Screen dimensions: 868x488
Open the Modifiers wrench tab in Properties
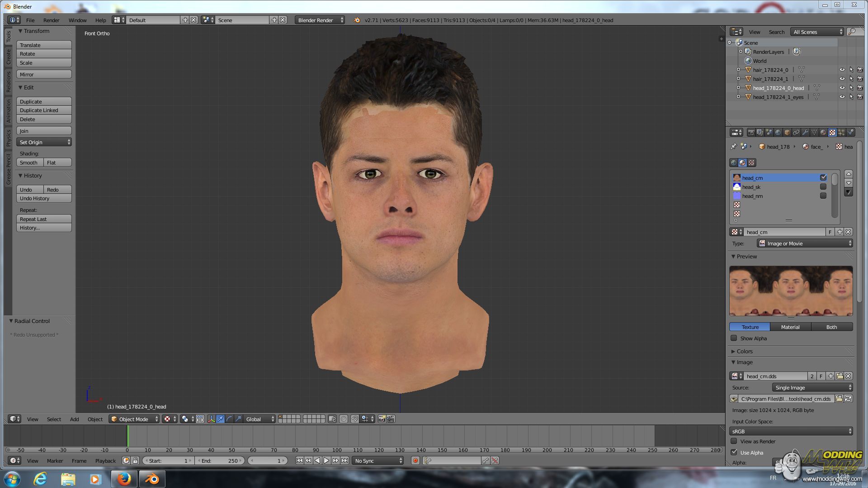[805, 132]
